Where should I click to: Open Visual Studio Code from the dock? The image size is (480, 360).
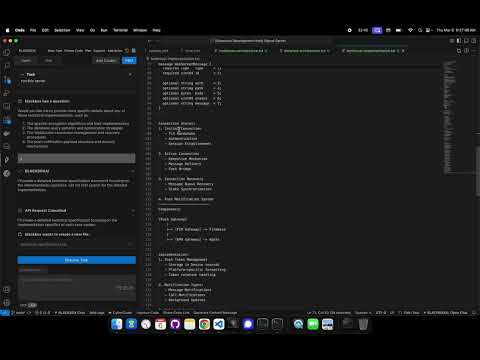(219, 324)
